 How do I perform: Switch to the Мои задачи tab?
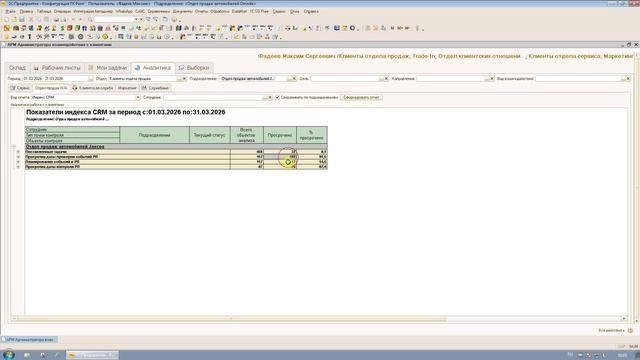pyautogui.click(x=108, y=68)
